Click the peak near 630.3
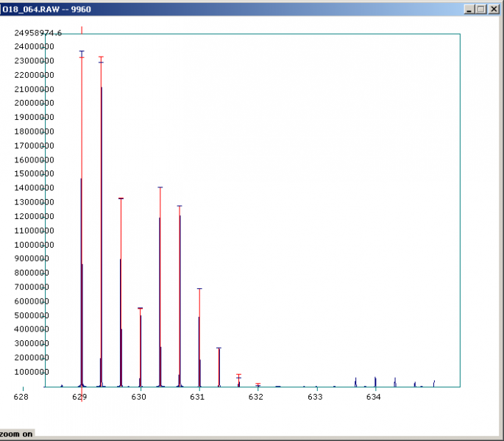 (x=160, y=294)
